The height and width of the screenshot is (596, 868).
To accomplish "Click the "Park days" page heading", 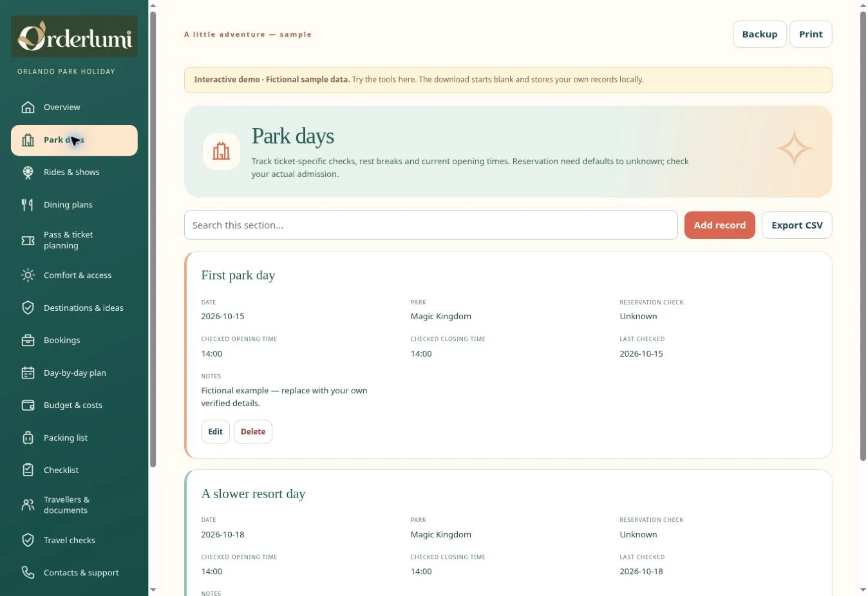I will point(293,136).
